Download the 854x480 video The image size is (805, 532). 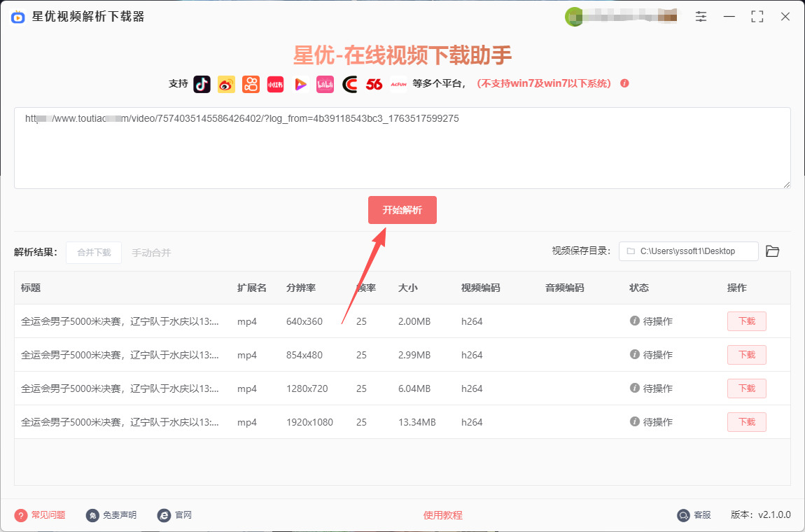[746, 355]
